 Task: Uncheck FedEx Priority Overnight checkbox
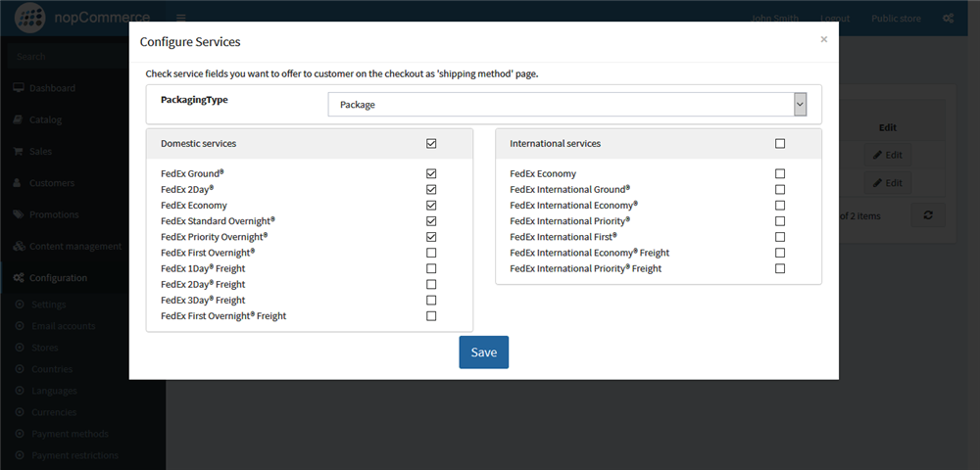pos(431,237)
